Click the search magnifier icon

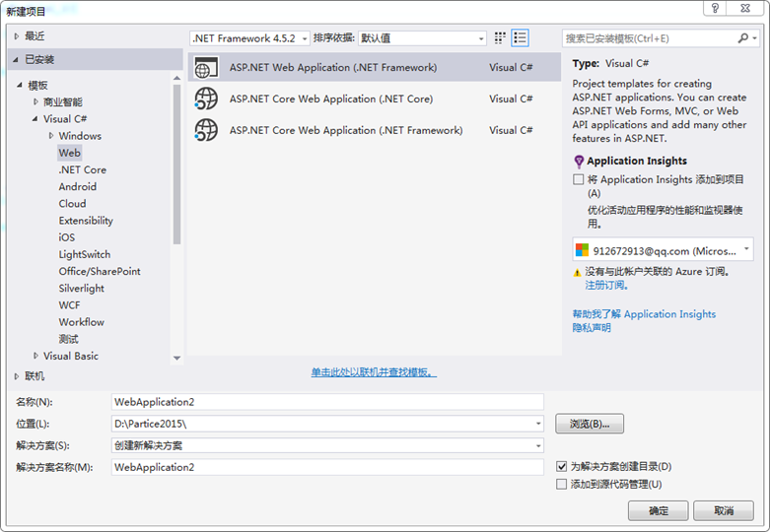pos(743,38)
